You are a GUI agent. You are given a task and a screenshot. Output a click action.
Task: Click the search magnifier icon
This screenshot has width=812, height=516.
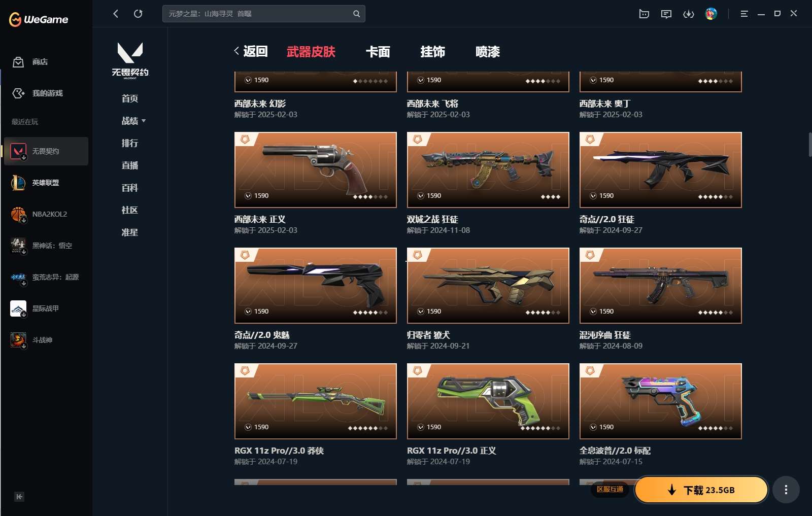[356, 14]
